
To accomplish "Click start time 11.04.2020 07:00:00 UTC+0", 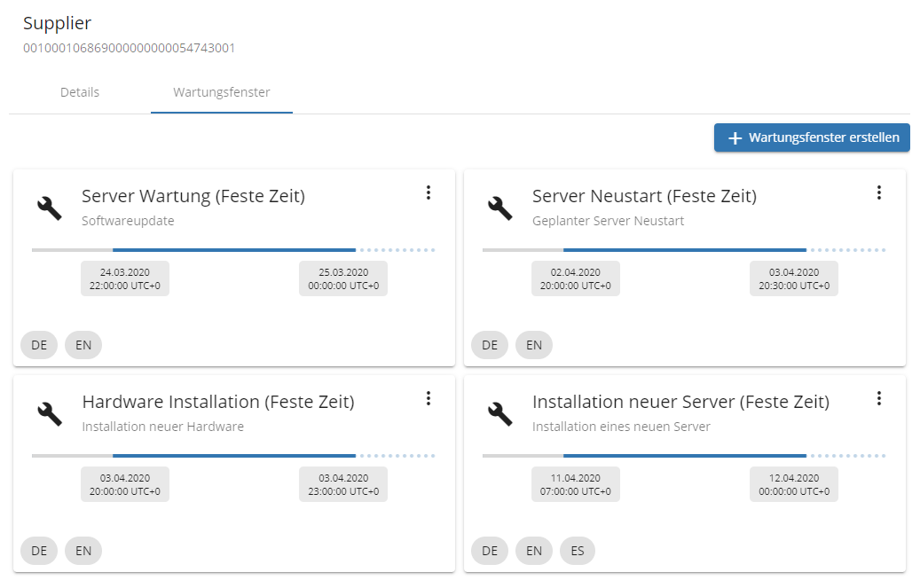I will pyautogui.click(x=576, y=484).
